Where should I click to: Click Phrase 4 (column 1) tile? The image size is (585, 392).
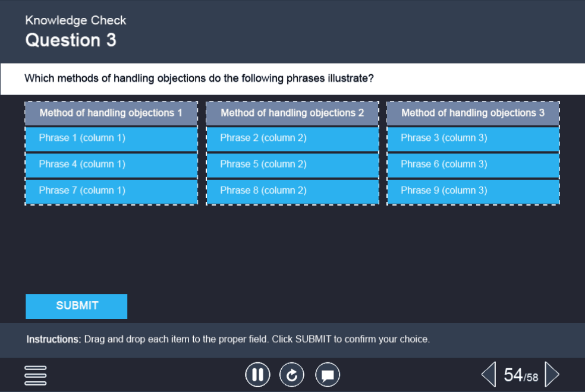pos(111,165)
